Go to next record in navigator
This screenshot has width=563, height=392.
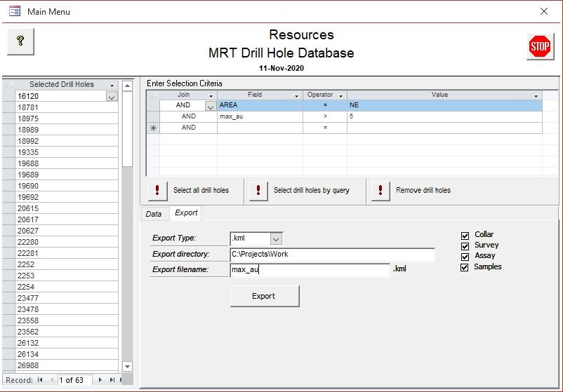point(100,380)
